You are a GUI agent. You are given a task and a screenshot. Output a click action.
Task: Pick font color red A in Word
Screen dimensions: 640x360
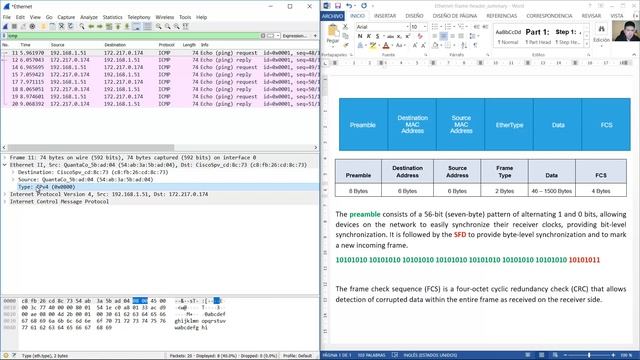pyautogui.click(x=386, y=45)
